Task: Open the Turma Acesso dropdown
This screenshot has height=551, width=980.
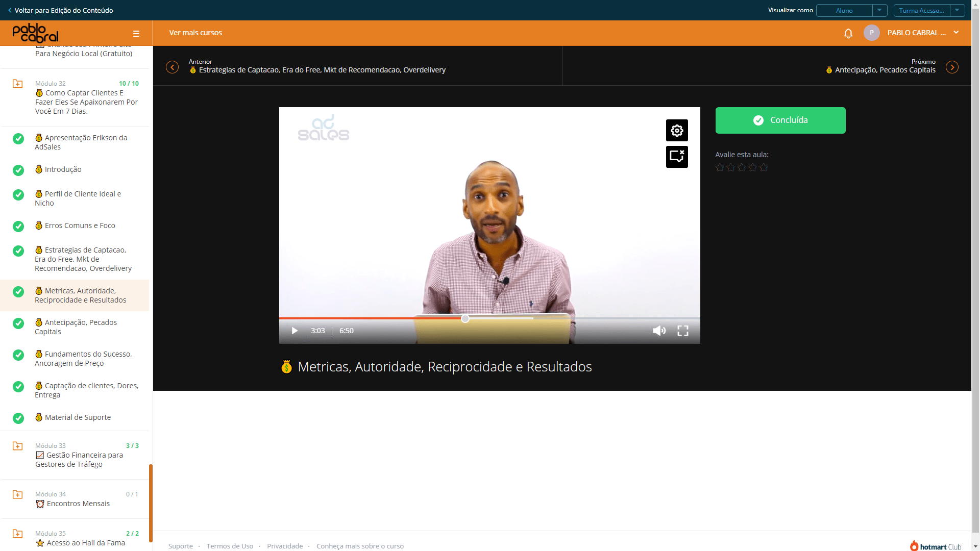Action: [x=957, y=10]
